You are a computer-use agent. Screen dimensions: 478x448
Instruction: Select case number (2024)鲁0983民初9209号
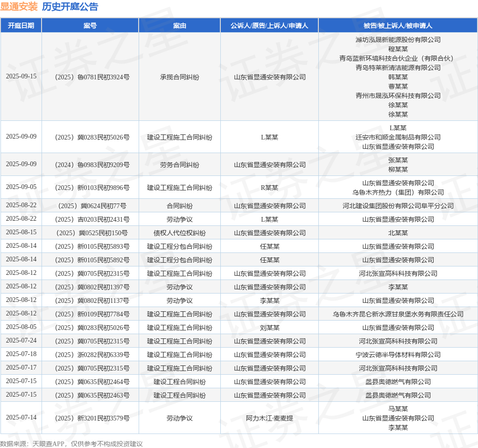point(92,165)
